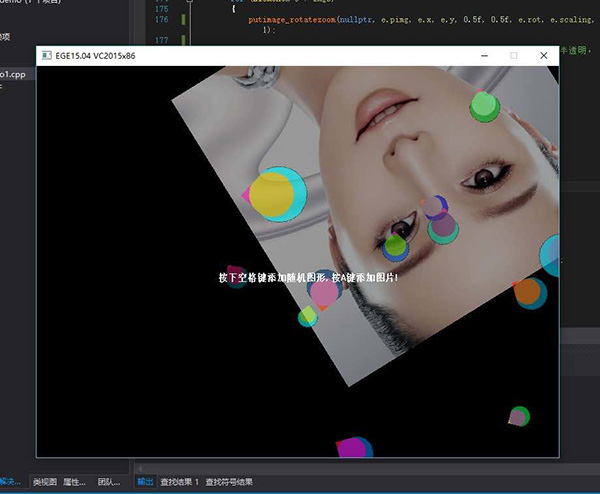
Task: Open the 查找结果 1 tab
Action: point(179,482)
